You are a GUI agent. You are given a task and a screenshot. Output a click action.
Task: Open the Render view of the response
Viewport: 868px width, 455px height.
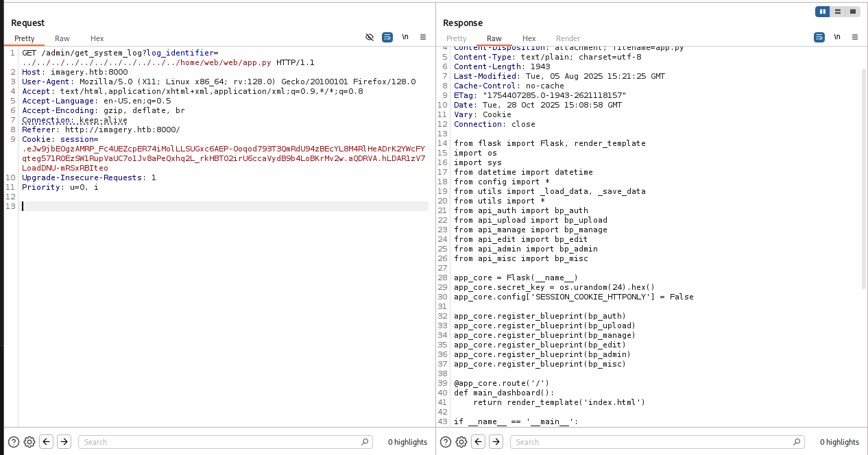coord(568,38)
